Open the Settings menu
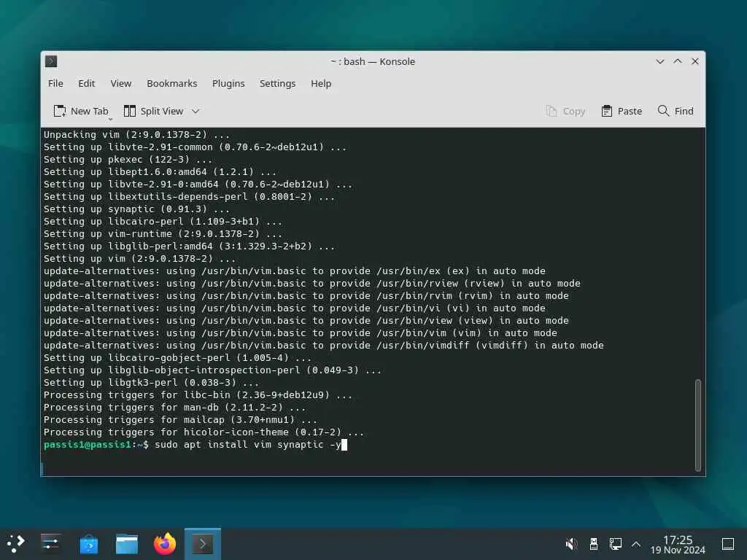Viewport: 747px width, 560px height. tap(277, 83)
